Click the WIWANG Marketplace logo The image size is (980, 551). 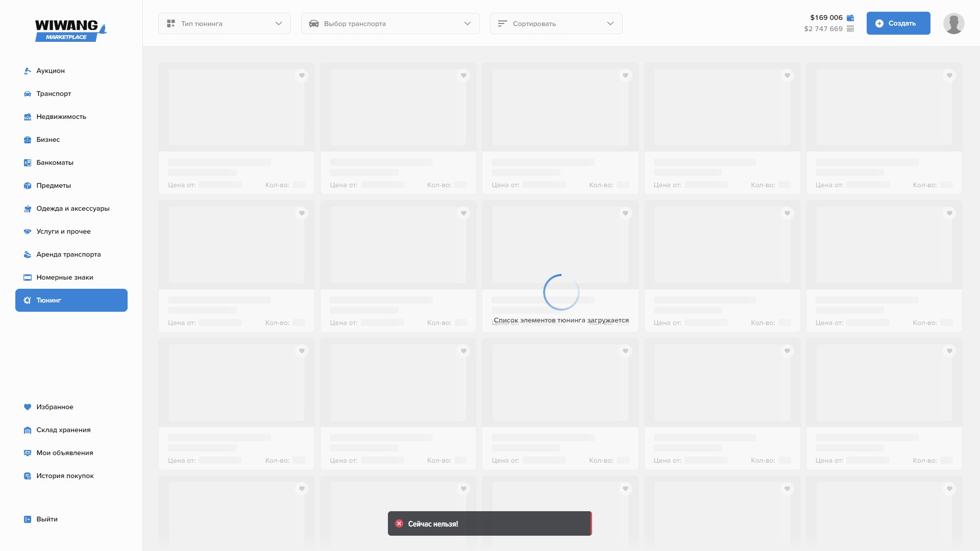pos(70,30)
